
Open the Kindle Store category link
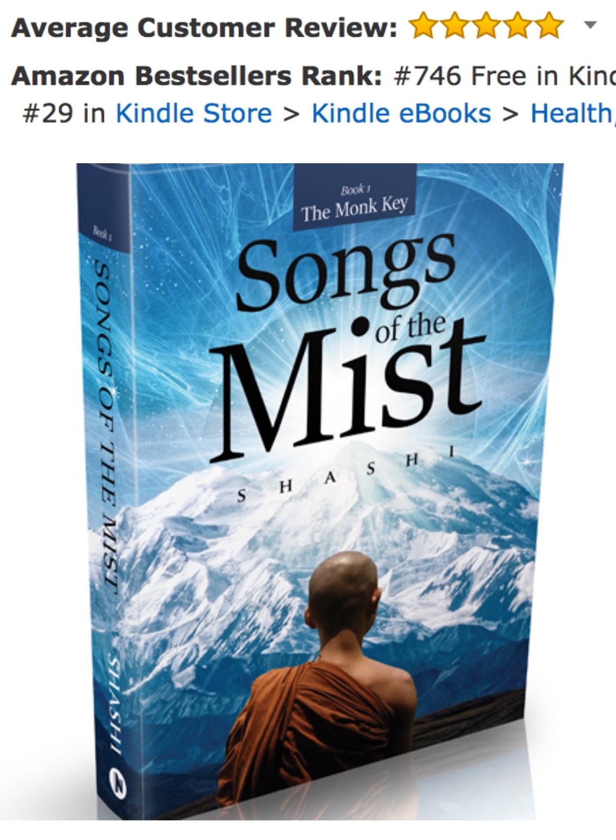click(x=194, y=113)
